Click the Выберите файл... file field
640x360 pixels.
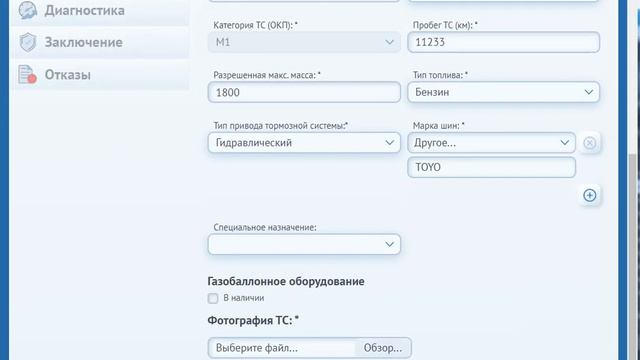tap(282, 348)
